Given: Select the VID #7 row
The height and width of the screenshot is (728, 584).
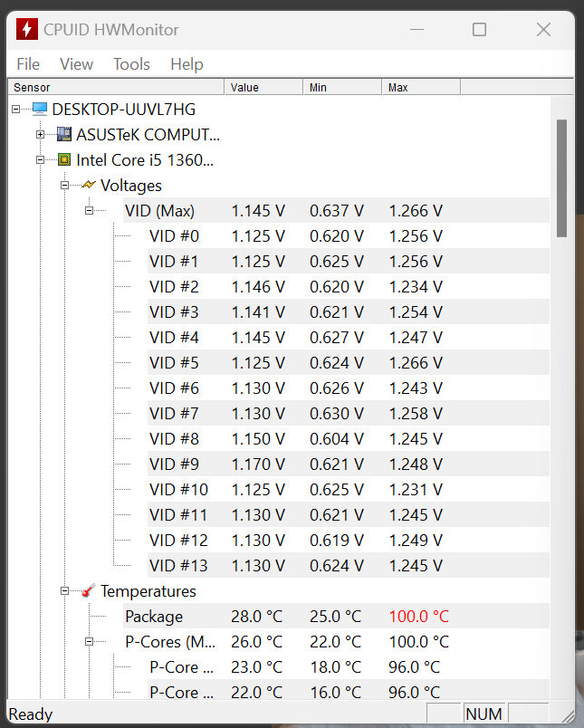Looking at the screenshot, I should (349, 413).
